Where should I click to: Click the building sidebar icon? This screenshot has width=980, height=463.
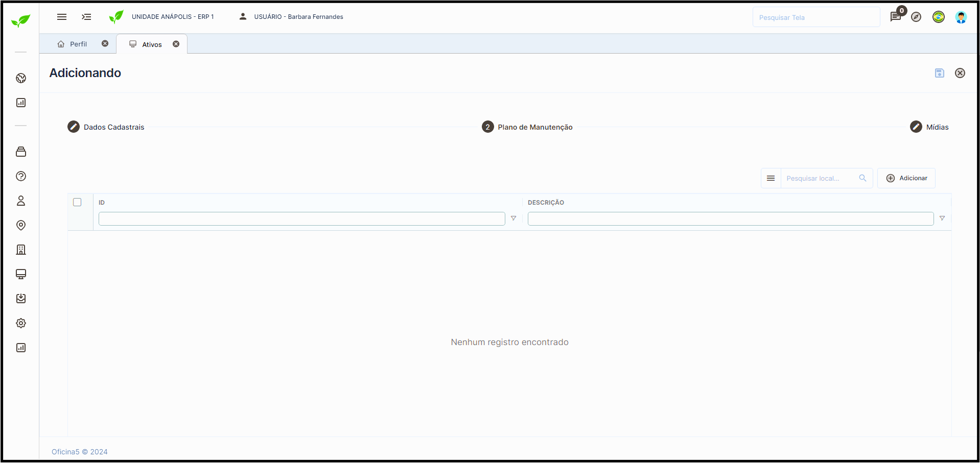21,250
